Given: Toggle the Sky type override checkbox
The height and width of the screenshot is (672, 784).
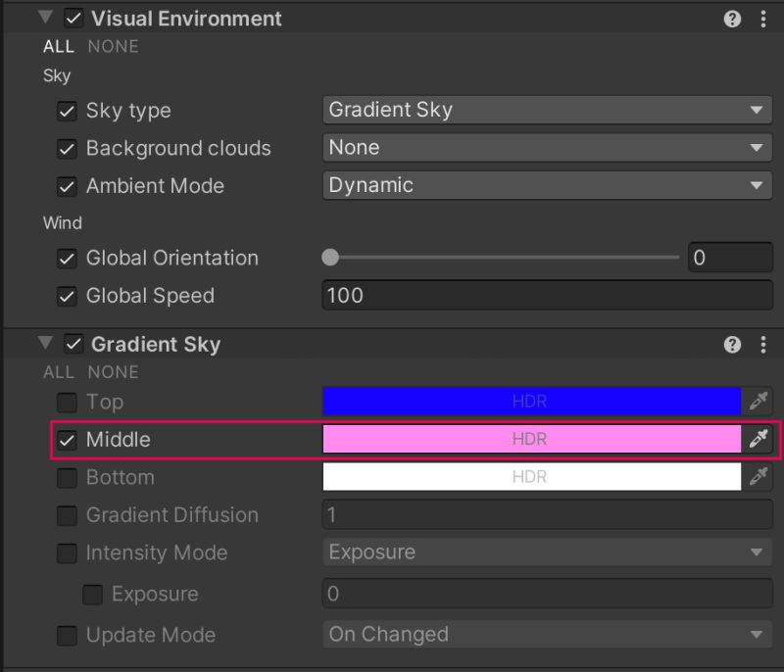Looking at the screenshot, I should click(67, 111).
